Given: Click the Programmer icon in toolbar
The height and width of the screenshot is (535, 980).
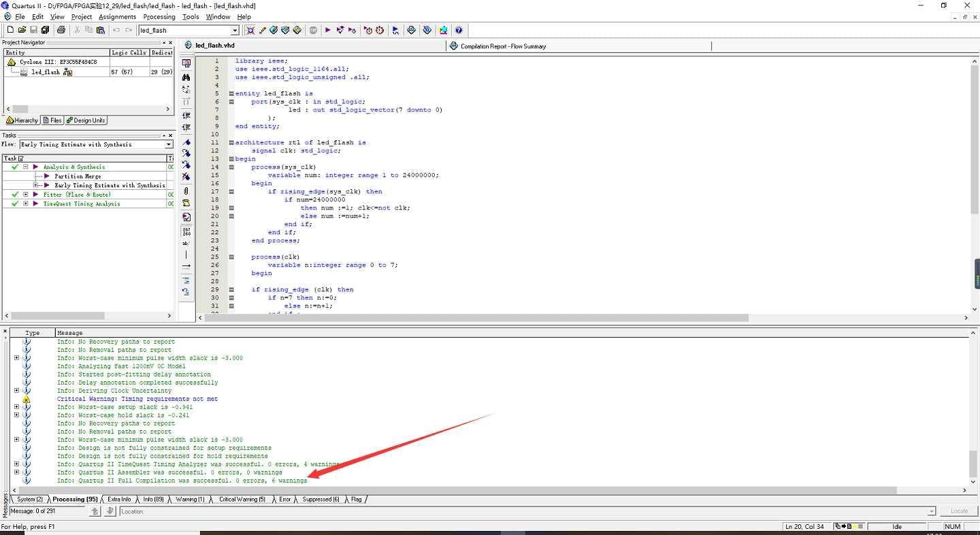Looking at the screenshot, I should (x=427, y=30).
